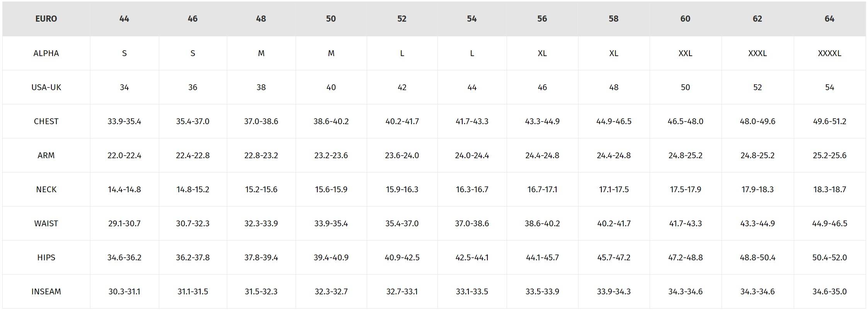Click the USA-UK row label
This screenshot has height=311, width=868.
click(46, 87)
